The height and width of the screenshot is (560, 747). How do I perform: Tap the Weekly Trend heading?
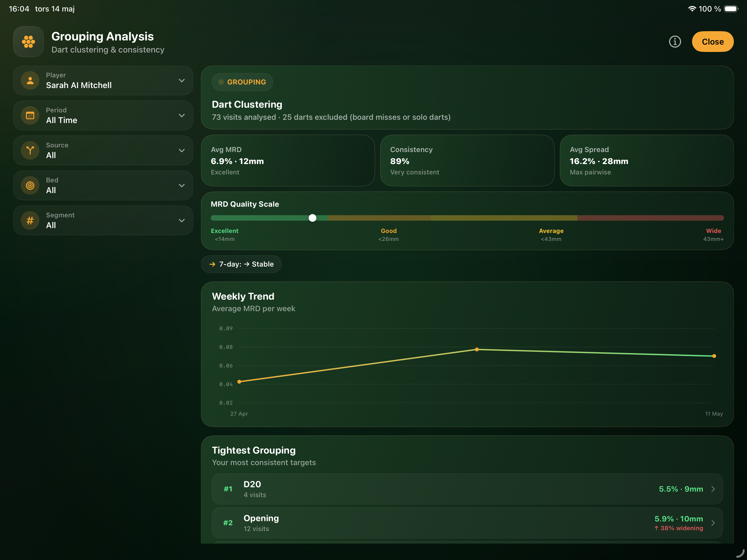click(243, 296)
